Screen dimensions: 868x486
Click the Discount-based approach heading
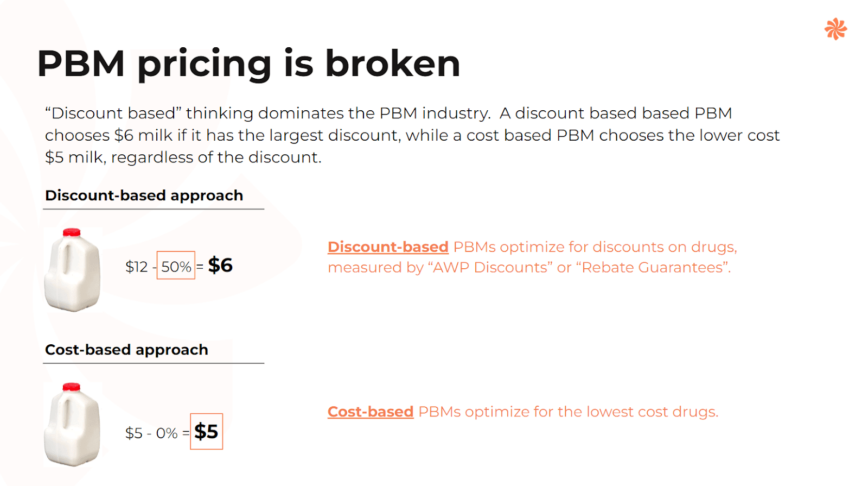[144, 195]
